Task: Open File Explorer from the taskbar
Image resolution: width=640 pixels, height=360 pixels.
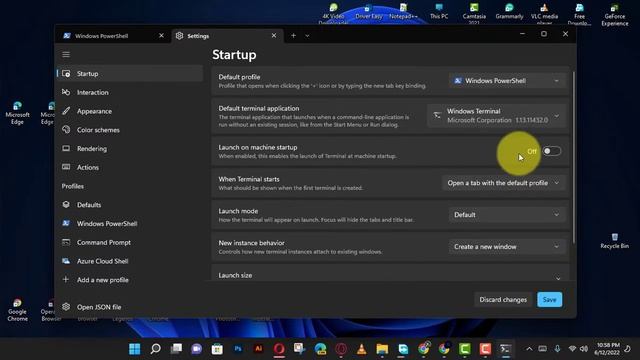Action: tap(382, 349)
